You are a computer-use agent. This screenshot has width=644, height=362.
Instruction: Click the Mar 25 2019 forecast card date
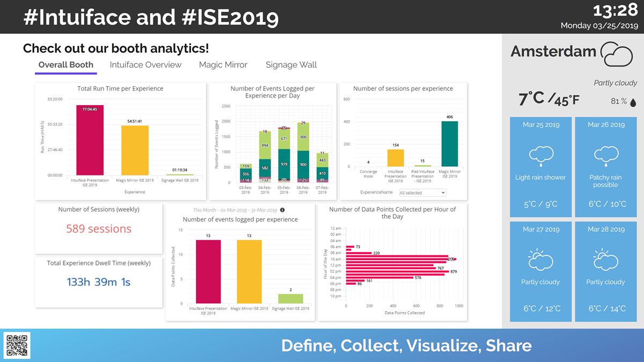tap(541, 125)
